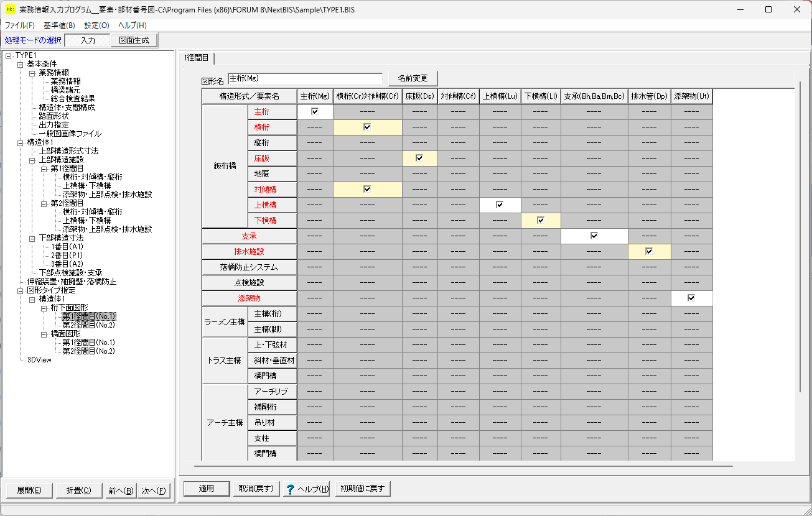The image size is (812, 516).
Task: Click the application icon in title bar
Action: tap(10, 9)
